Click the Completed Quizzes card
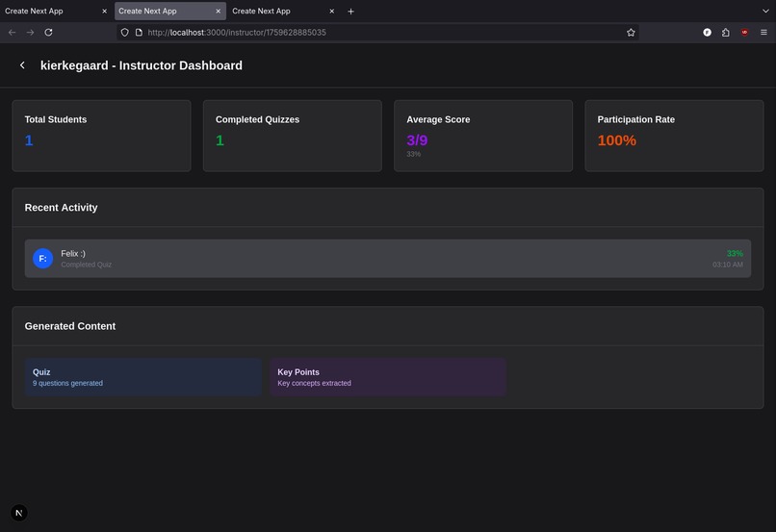776x532 pixels. 293,136
